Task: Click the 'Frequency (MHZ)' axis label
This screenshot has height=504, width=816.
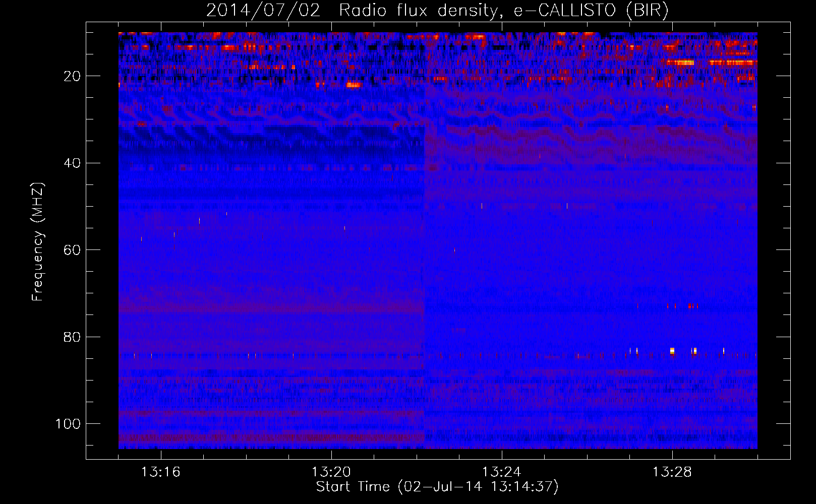Action: pyautogui.click(x=38, y=242)
